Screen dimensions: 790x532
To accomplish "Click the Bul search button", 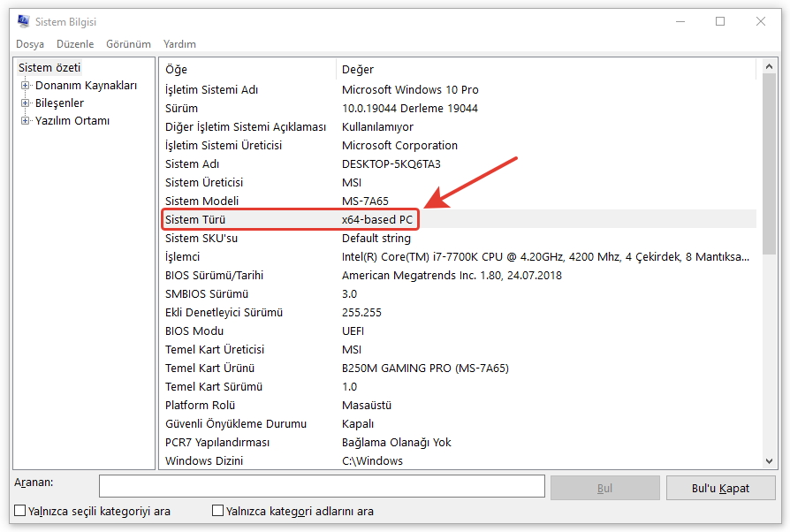I will 604,488.
